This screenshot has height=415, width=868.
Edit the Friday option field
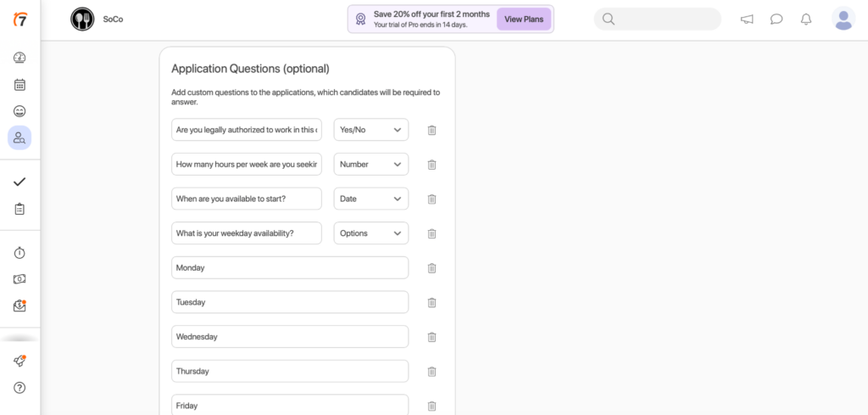coord(290,405)
